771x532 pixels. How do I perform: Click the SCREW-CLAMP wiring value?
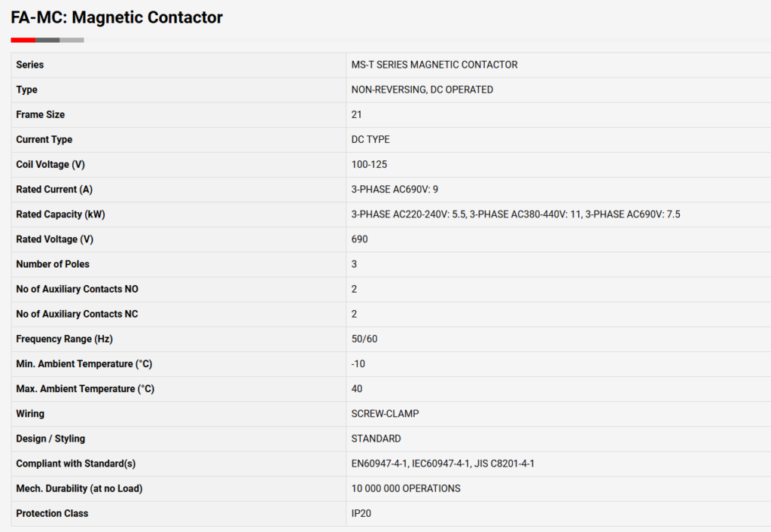pyautogui.click(x=385, y=414)
